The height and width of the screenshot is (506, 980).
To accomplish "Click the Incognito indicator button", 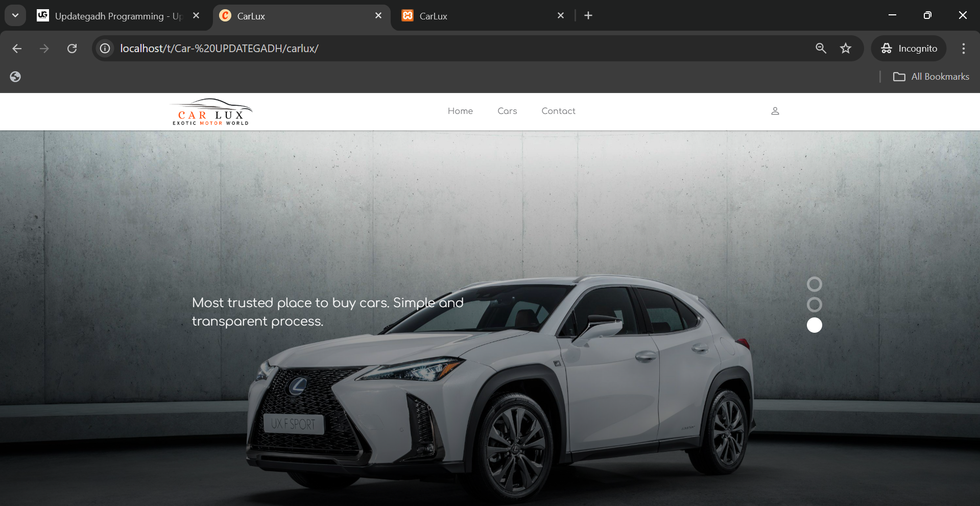I will coord(909,49).
